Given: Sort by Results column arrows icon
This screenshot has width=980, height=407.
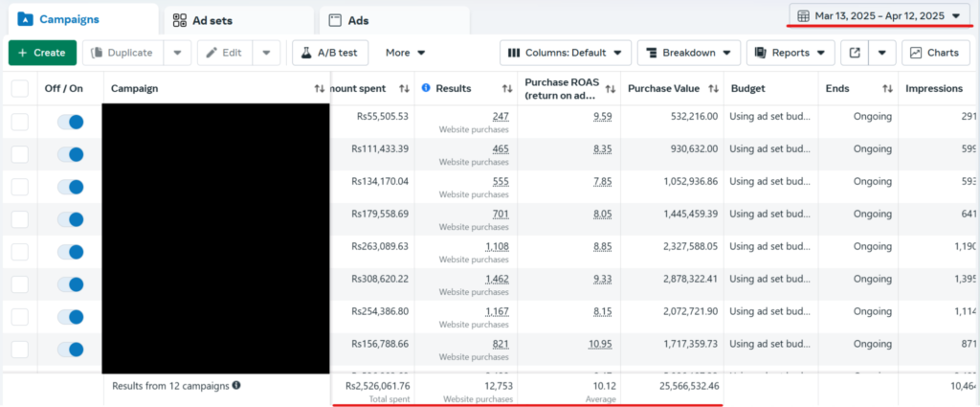Looking at the screenshot, I should (507, 89).
